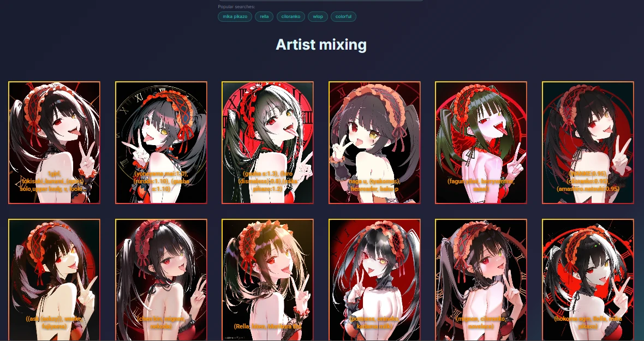Select the 'rella' popular search chip

coord(264,17)
